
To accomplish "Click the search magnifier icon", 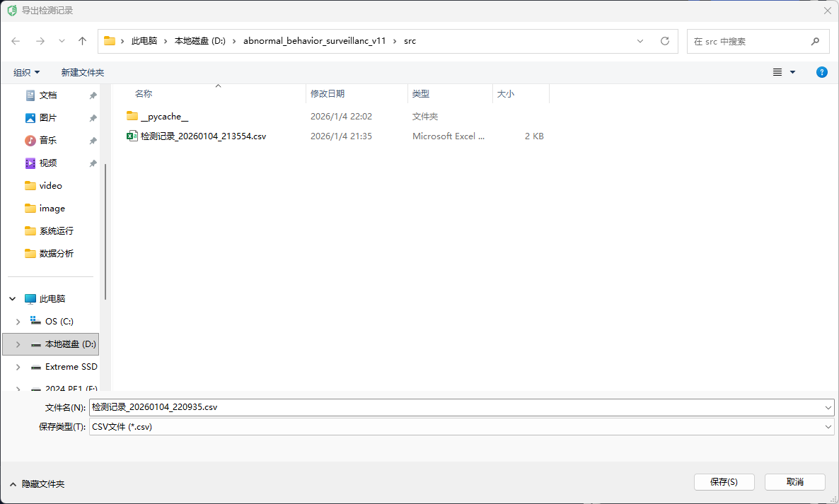I will (x=816, y=41).
